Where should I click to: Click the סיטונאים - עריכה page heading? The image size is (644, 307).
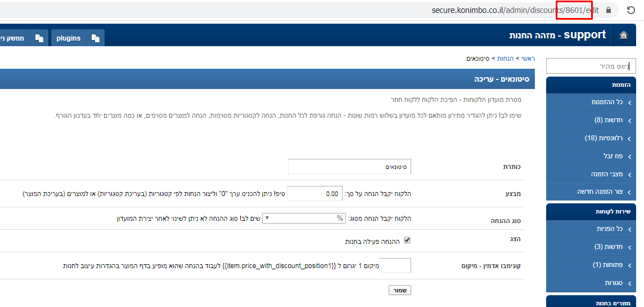[502, 79]
